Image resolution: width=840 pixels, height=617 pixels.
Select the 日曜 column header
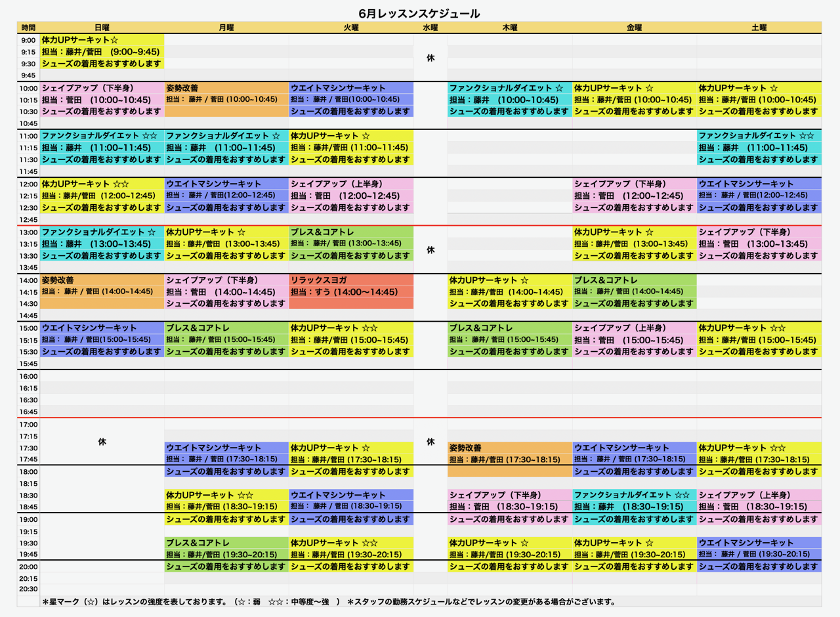102,28
